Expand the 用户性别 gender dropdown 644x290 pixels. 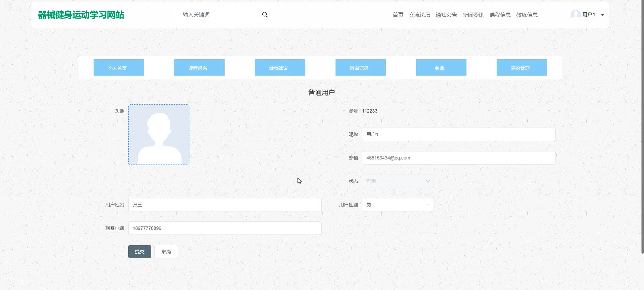tap(397, 205)
